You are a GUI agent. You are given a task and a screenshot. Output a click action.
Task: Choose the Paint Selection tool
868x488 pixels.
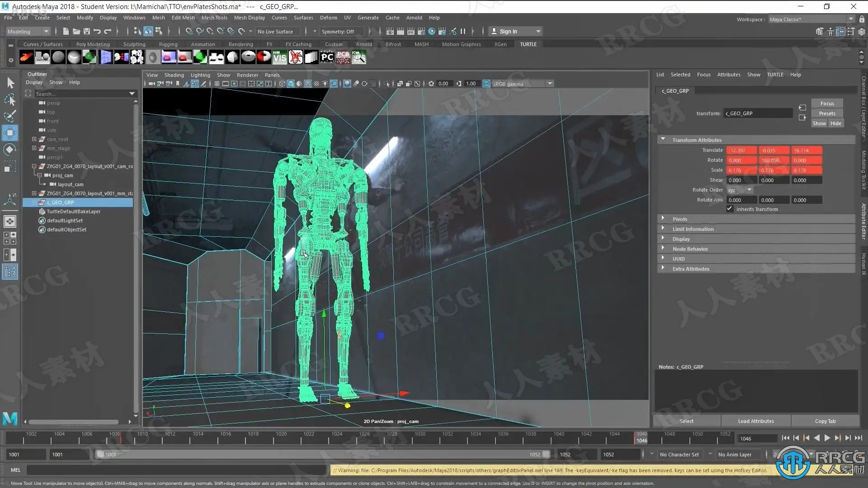coord(10,116)
